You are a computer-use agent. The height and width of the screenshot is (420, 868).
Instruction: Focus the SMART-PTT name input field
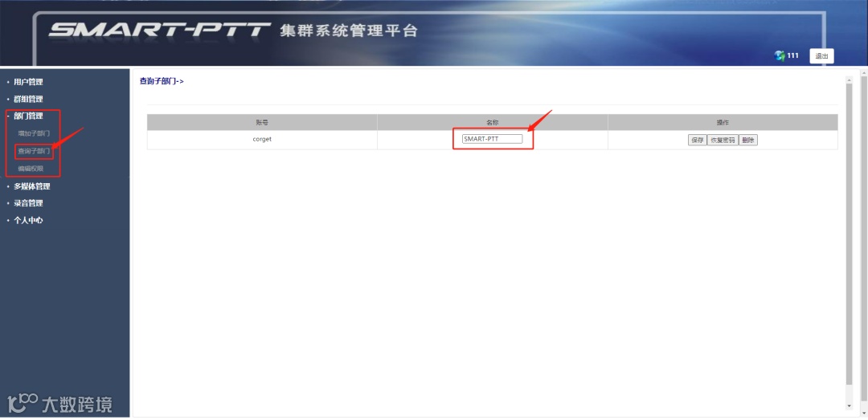(492, 139)
